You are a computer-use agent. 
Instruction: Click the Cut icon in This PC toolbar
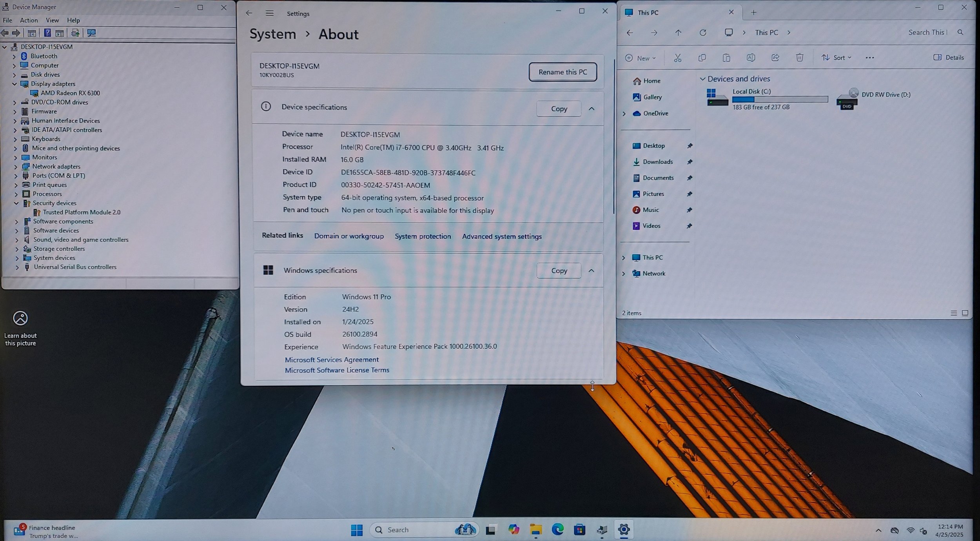tap(677, 58)
